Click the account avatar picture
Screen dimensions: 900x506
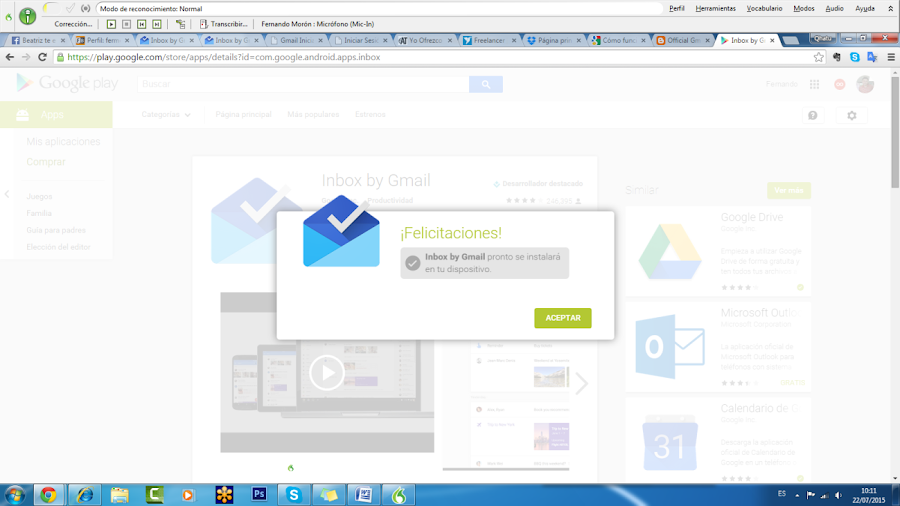click(x=865, y=84)
